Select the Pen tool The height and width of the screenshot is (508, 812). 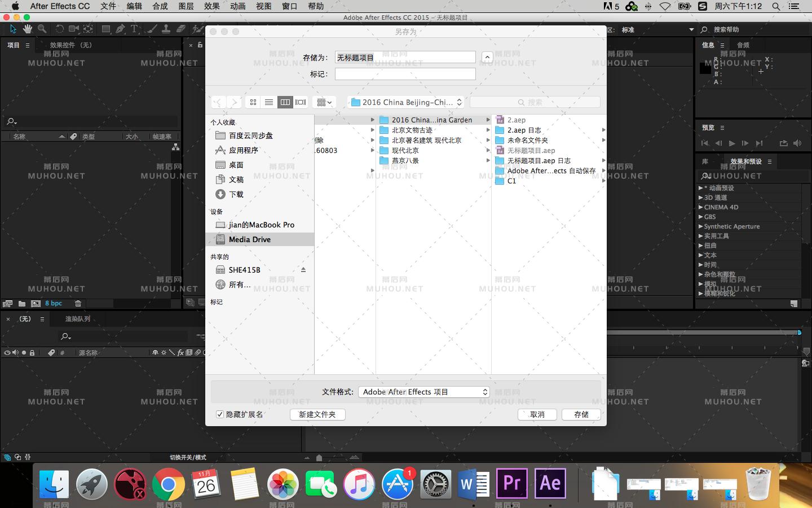pyautogui.click(x=120, y=29)
